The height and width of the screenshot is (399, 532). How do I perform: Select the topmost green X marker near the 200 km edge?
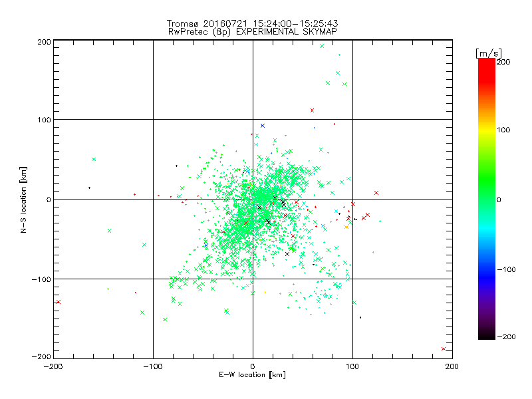pyautogui.click(x=322, y=46)
